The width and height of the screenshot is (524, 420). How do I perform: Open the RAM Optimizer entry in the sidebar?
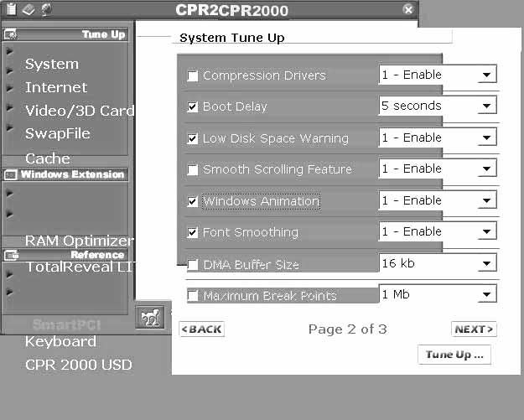(x=79, y=241)
